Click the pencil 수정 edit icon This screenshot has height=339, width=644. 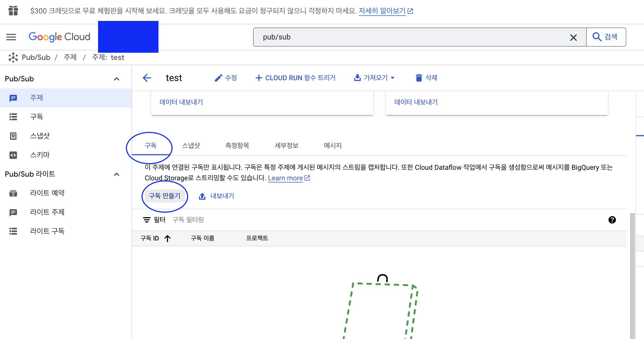coord(218,78)
